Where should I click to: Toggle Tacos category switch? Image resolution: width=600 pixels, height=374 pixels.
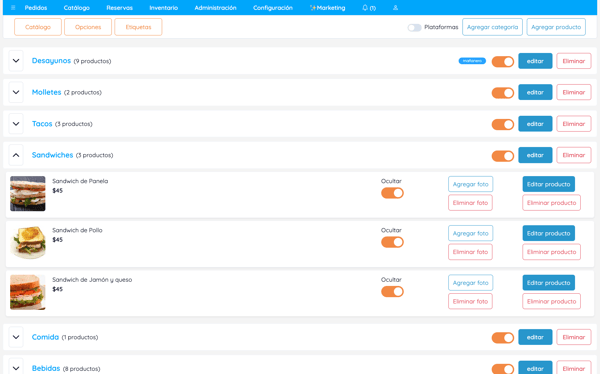pyautogui.click(x=503, y=124)
